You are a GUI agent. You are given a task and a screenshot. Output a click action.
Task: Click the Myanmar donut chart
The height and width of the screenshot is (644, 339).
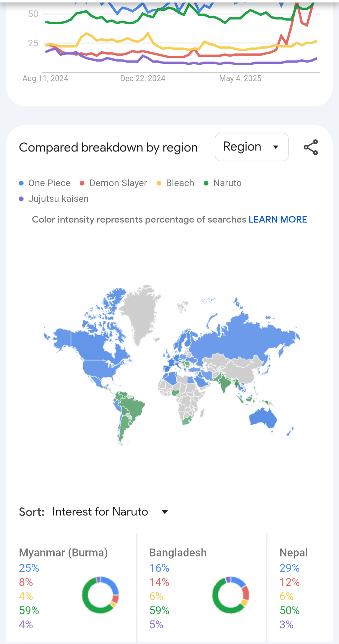coord(100,595)
